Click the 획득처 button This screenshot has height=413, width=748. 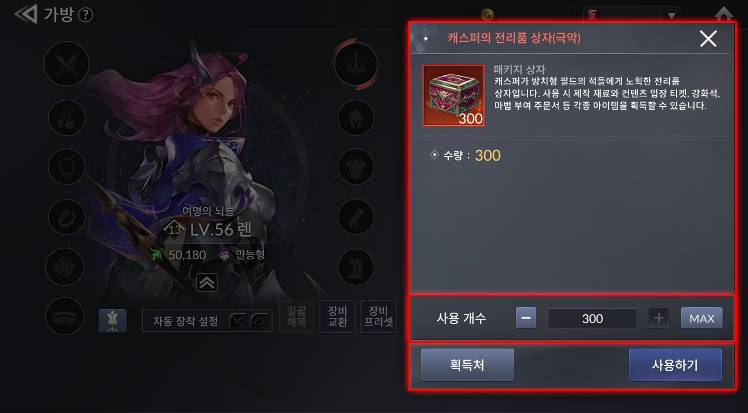pos(467,365)
